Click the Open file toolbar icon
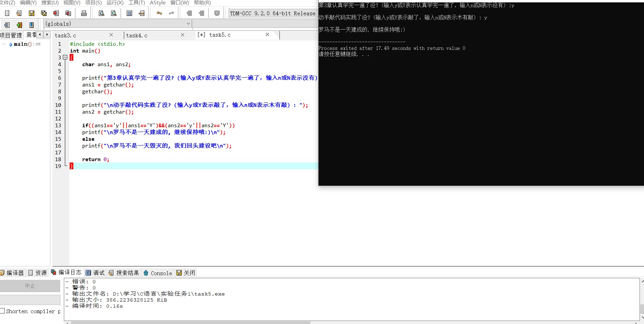The height and width of the screenshot is (324, 644). [x=19, y=13]
